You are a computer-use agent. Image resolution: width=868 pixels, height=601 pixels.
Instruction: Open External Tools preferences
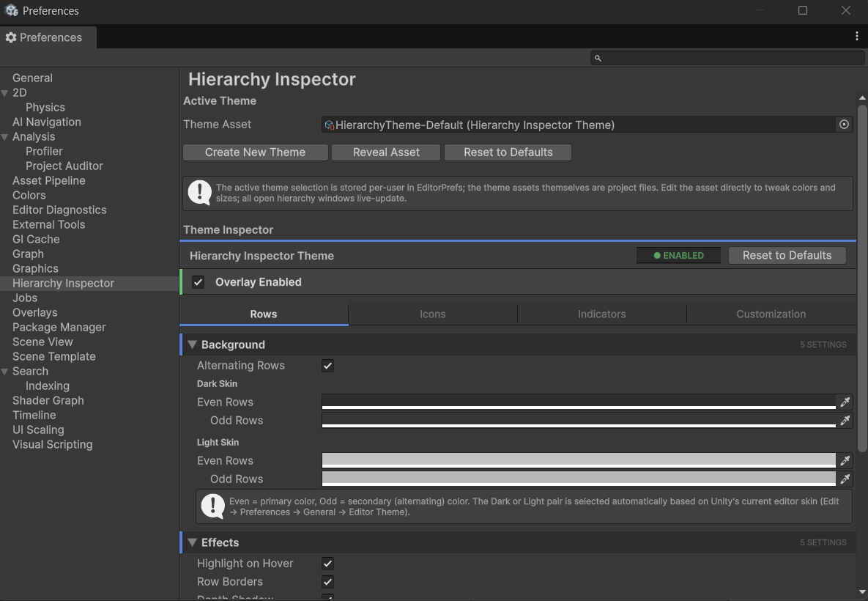click(49, 225)
